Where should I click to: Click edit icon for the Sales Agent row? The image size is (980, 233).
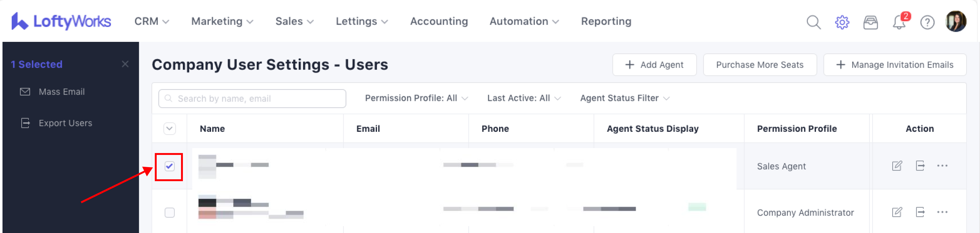[x=897, y=166]
